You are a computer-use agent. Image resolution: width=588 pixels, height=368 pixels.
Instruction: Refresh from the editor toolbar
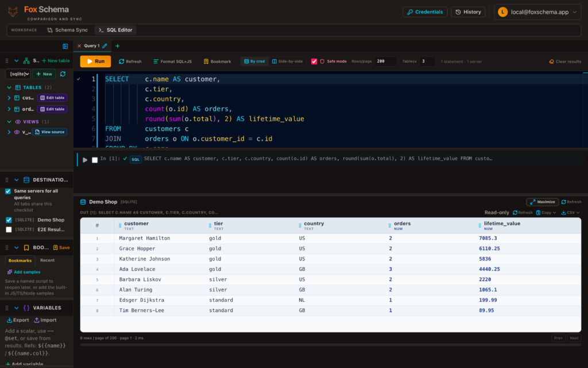pos(130,61)
